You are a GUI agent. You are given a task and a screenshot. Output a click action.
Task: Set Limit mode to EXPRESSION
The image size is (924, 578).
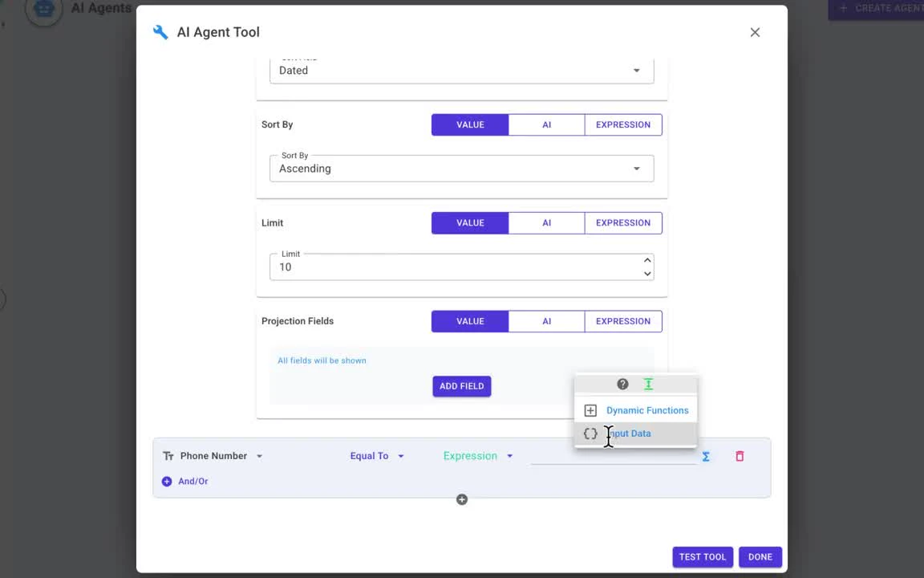coord(623,223)
